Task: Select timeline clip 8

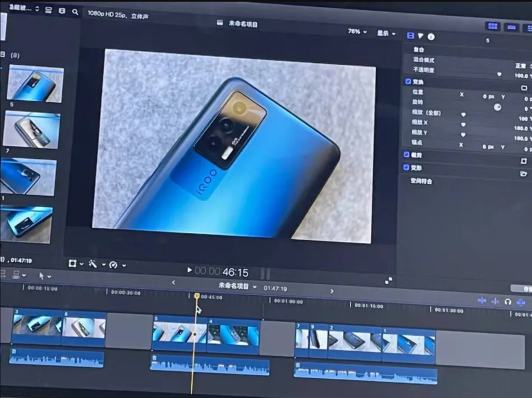Action: (x=85, y=329)
